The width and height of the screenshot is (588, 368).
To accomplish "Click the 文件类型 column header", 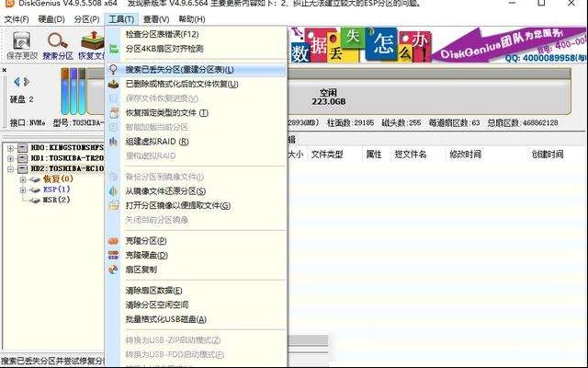I will pyautogui.click(x=327, y=155).
